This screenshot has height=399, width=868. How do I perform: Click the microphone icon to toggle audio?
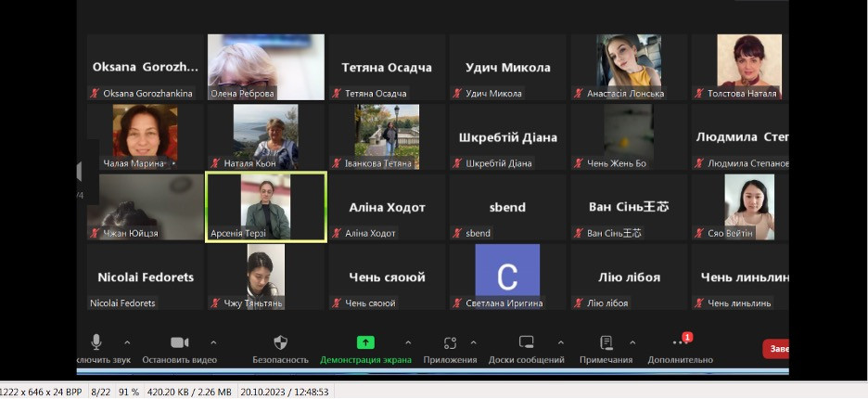coord(96,342)
